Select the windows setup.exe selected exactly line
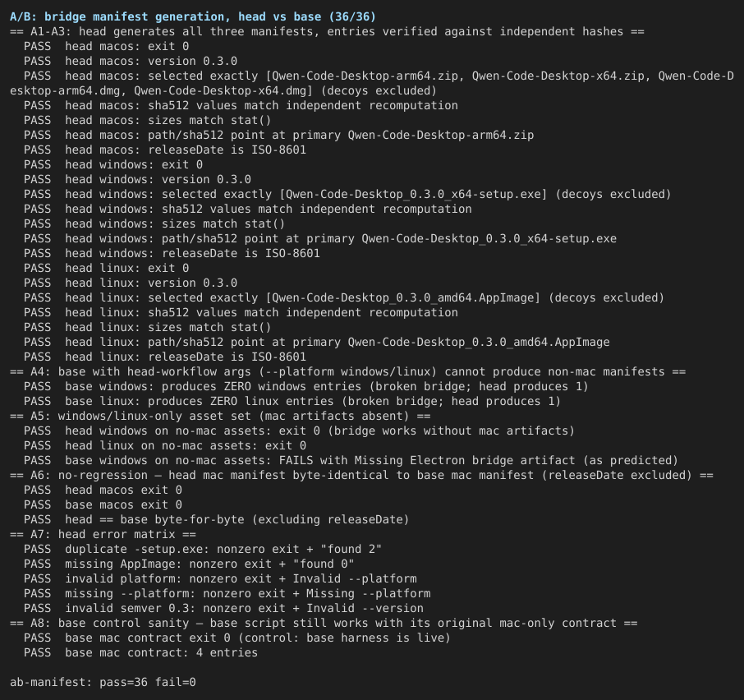This screenshot has height=700, width=744. (x=347, y=194)
